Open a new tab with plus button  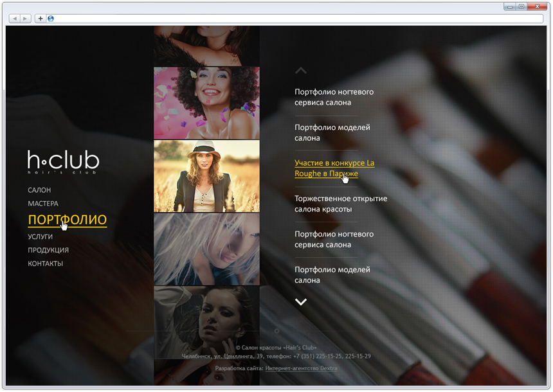[x=41, y=19]
